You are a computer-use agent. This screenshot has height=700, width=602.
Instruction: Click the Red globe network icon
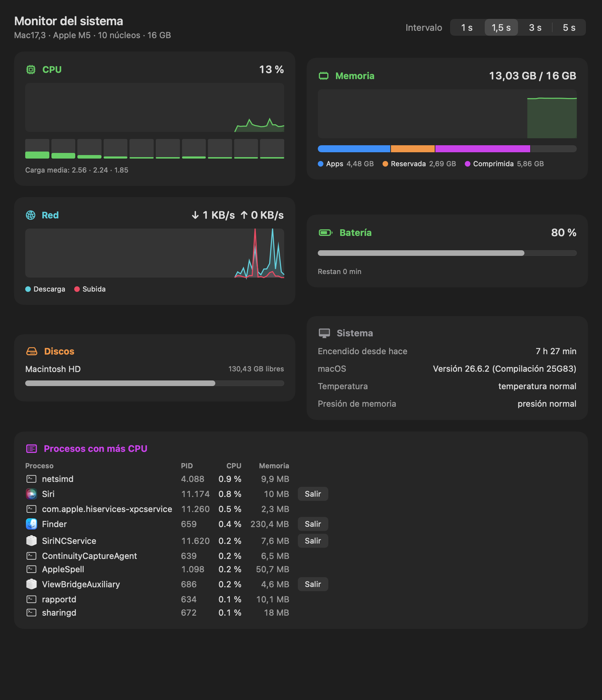[x=31, y=215]
